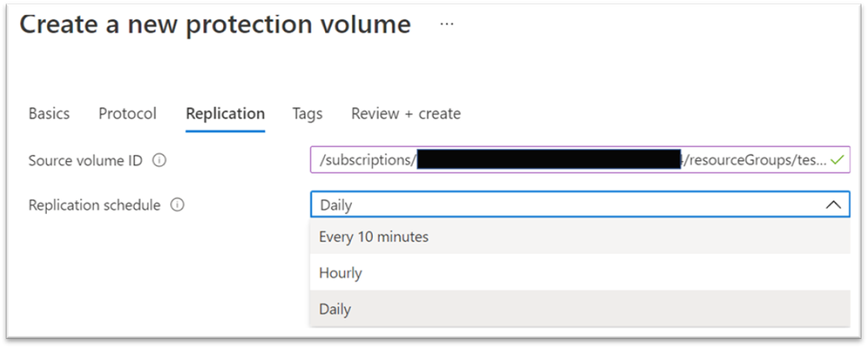Click the Replication schedule info icon
This screenshot has height=348, width=868.
pyautogui.click(x=177, y=205)
